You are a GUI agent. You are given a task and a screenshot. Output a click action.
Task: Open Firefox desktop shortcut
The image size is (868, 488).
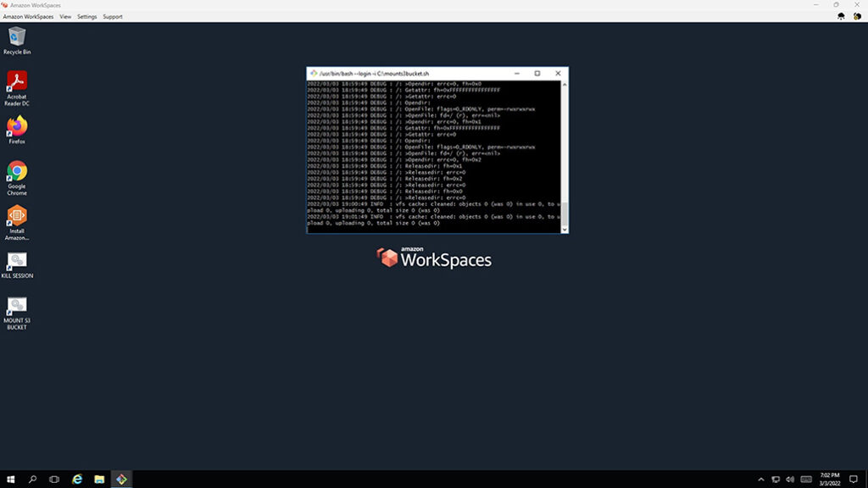coord(17,130)
